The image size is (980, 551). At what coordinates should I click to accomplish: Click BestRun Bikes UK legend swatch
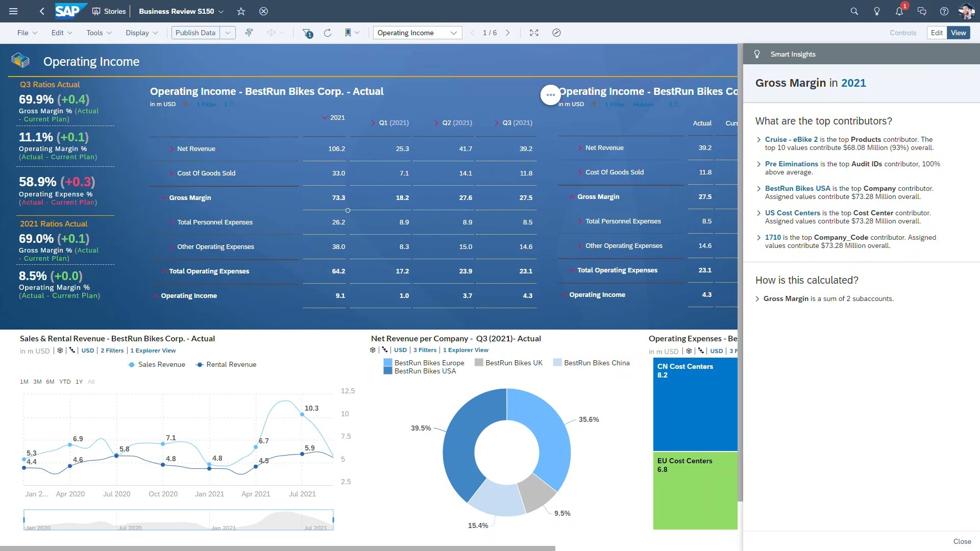(479, 363)
